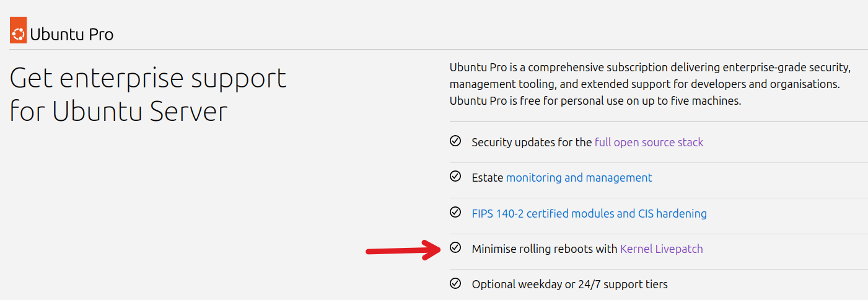Click the "for Ubuntu Server" heading line

[119, 112]
